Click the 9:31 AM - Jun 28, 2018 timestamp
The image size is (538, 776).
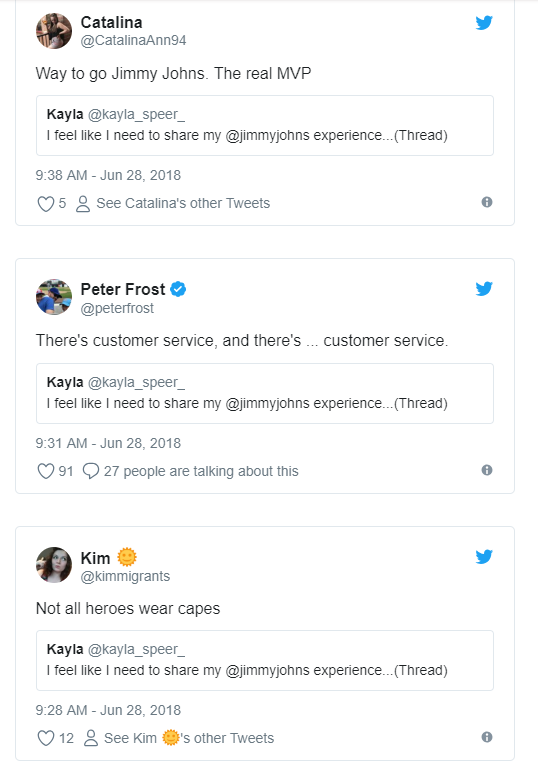tap(108, 443)
